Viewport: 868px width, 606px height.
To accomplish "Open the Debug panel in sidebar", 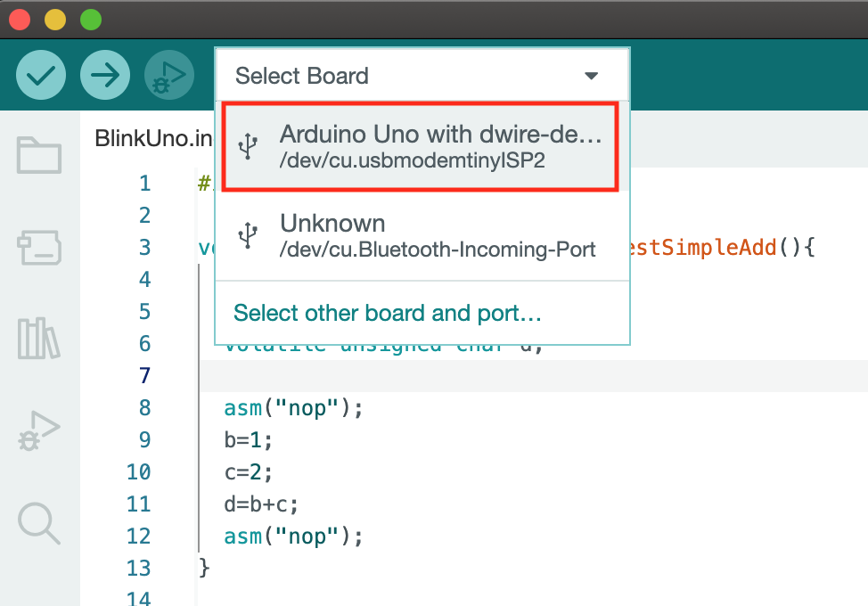I will pyautogui.click(x=38, y=430).
